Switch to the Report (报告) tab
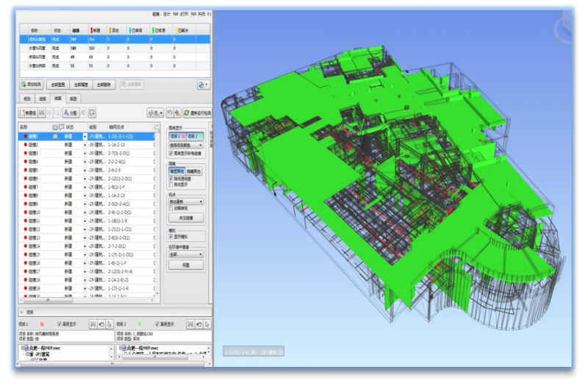588x389 pixels. click(x=73, y=98)
